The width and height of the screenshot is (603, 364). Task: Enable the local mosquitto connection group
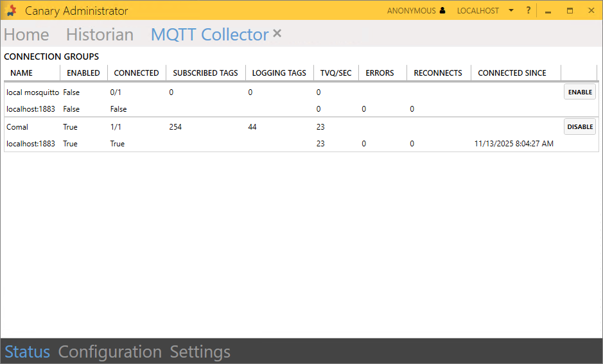(580, 92)
